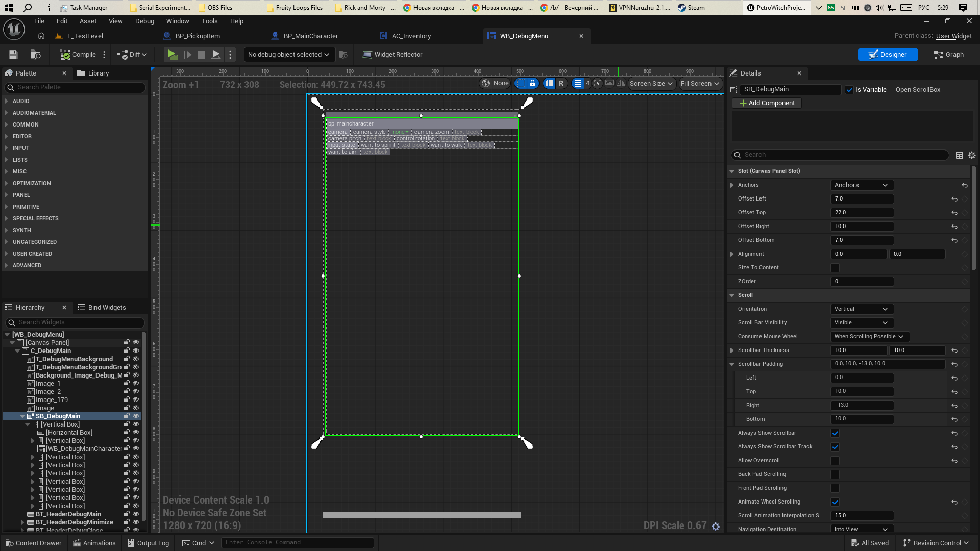
Task: Toggle the grid snapping icon
Action: pos(577,84)
